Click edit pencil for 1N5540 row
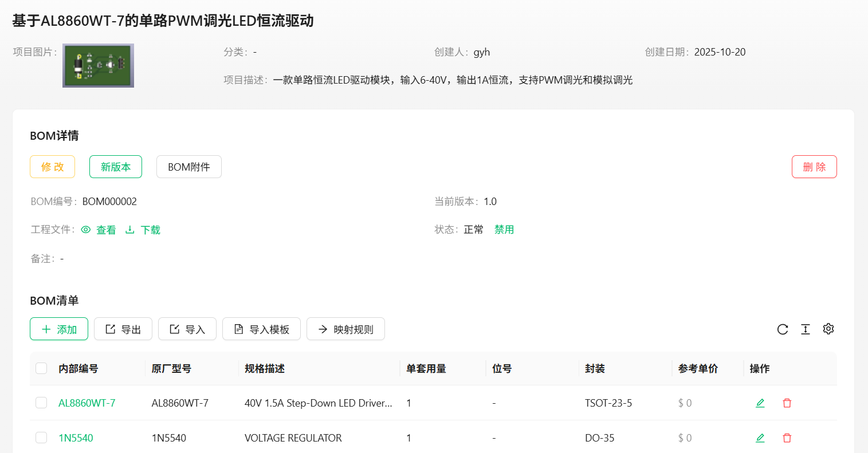Viewport: 868px width, 453px height. click(x=760, y=438)
